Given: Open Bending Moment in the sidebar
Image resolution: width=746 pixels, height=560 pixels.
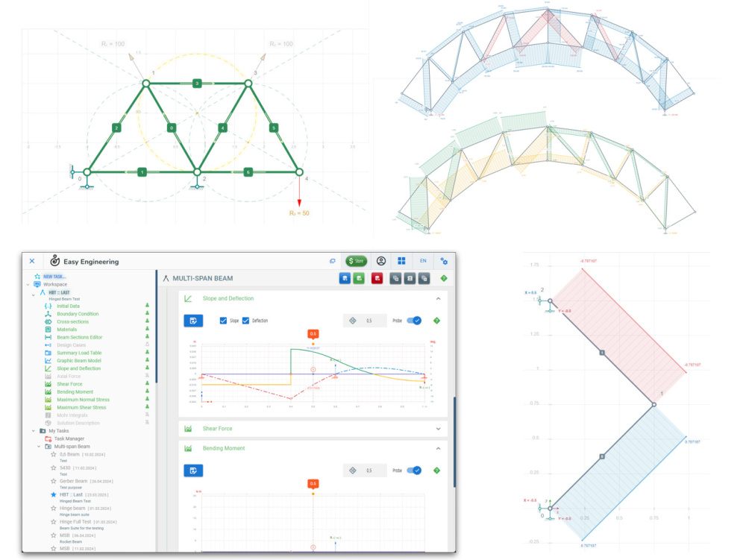Looking at the screenshot, I should [75, 391].
